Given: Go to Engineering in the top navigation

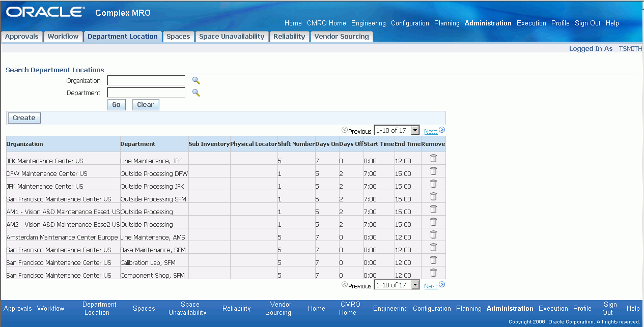Looking at the screenshot, I should (369, 23).
